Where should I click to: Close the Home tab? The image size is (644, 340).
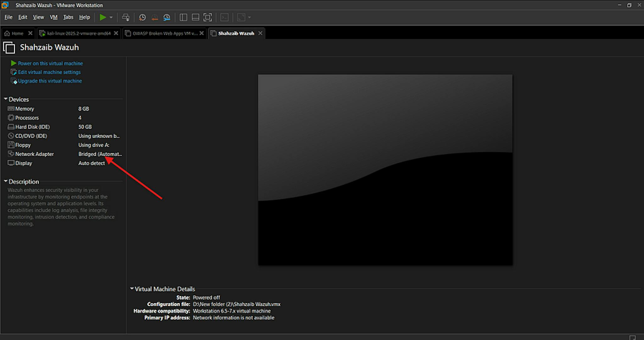pos(30,33)
